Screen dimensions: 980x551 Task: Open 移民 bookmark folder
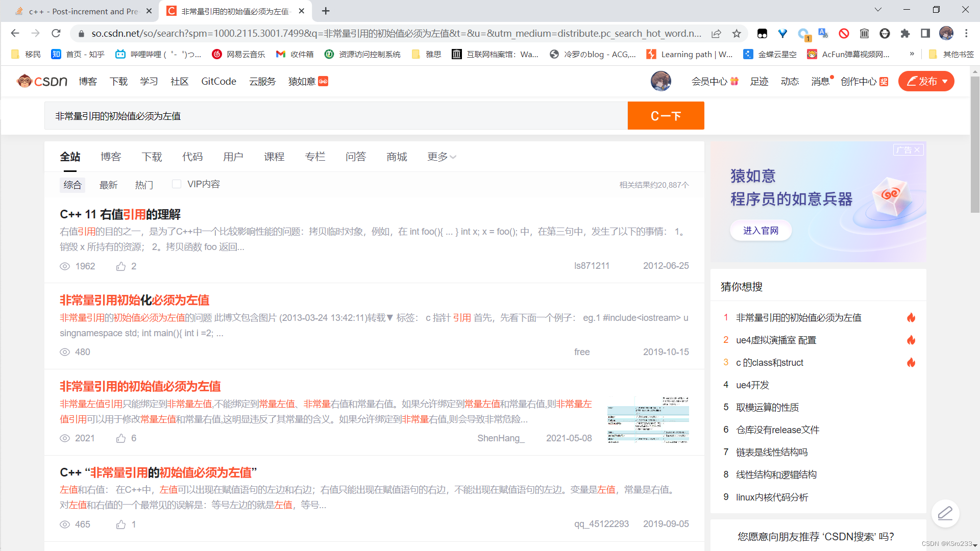26,54
